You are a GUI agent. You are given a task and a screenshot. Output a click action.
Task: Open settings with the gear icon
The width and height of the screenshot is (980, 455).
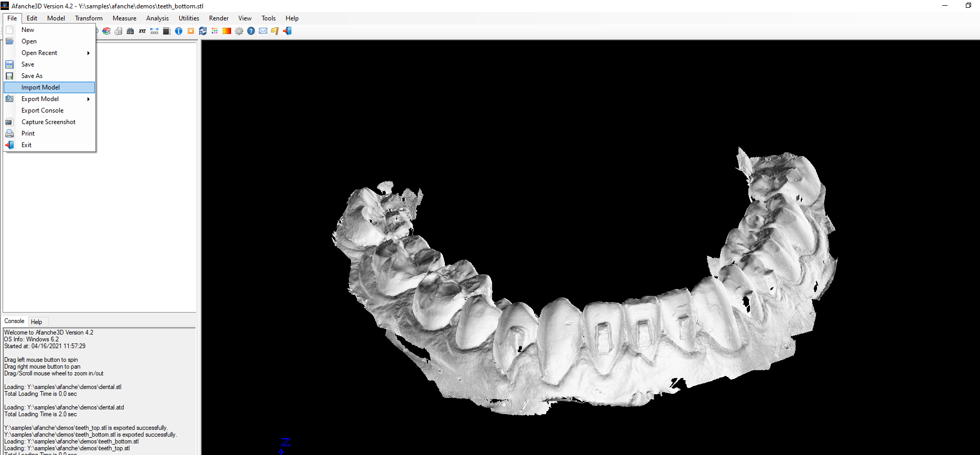[239, 31]
